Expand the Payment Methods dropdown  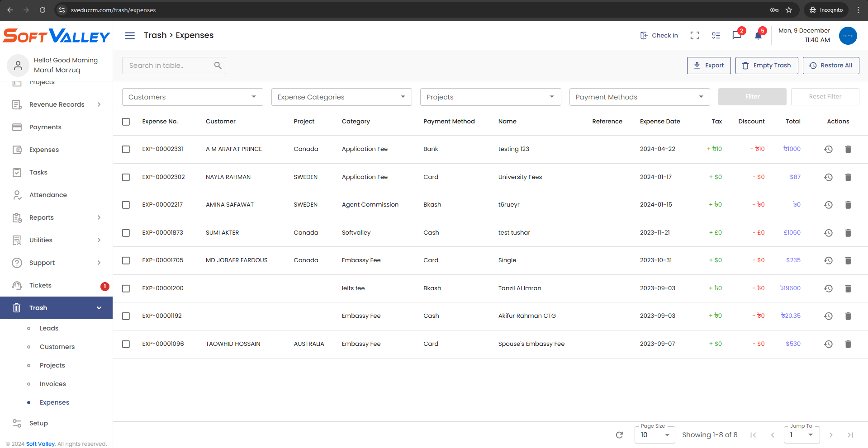(x=639, y=97)
